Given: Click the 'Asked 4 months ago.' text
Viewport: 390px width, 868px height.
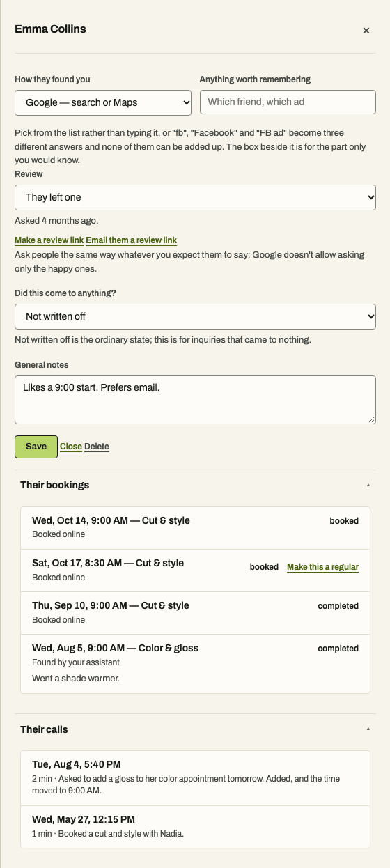Looking at the screenshot, I should coord(56,221).
